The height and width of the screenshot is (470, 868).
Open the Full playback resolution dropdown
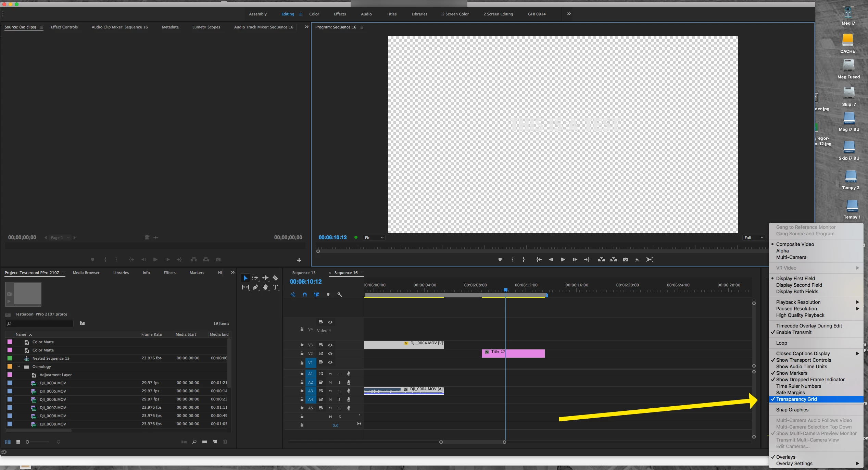click(754, 238)
